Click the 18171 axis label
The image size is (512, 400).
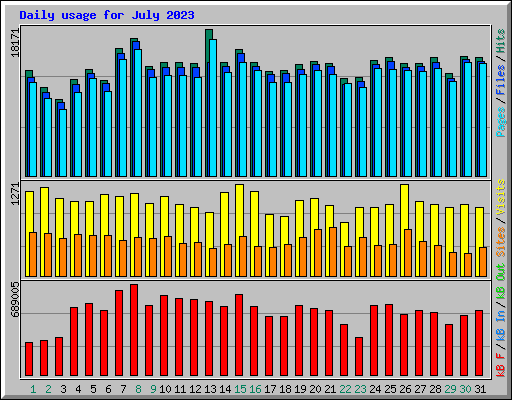[x=15, y=43]
